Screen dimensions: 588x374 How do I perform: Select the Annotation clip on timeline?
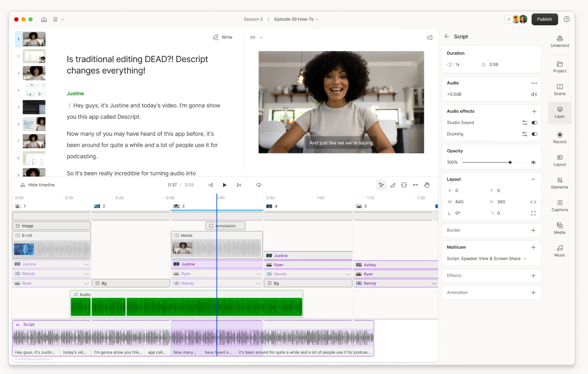[x=225, y=226]
